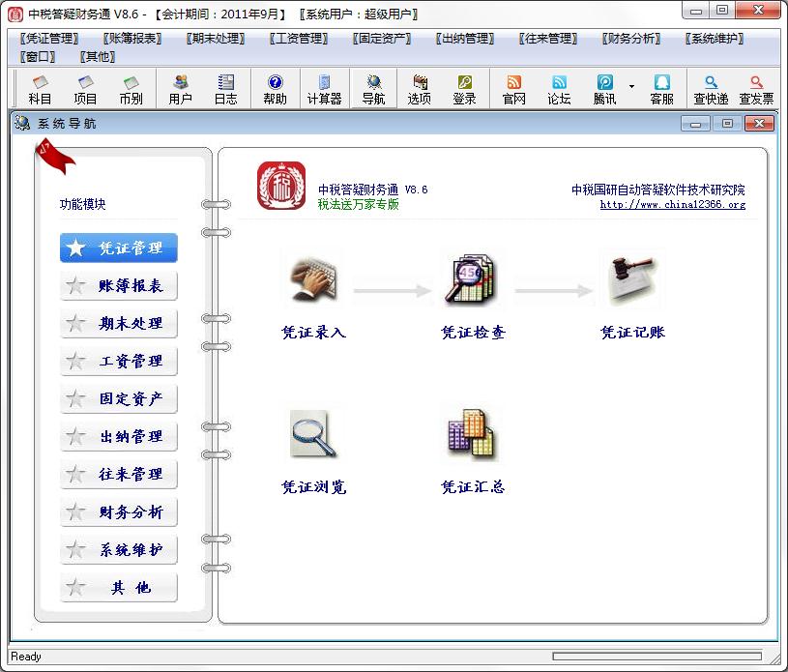This screenshot has height=672, width=788.
Task: Expand the dropdown arrow next to 腾讯
Action: coord(631,86)
